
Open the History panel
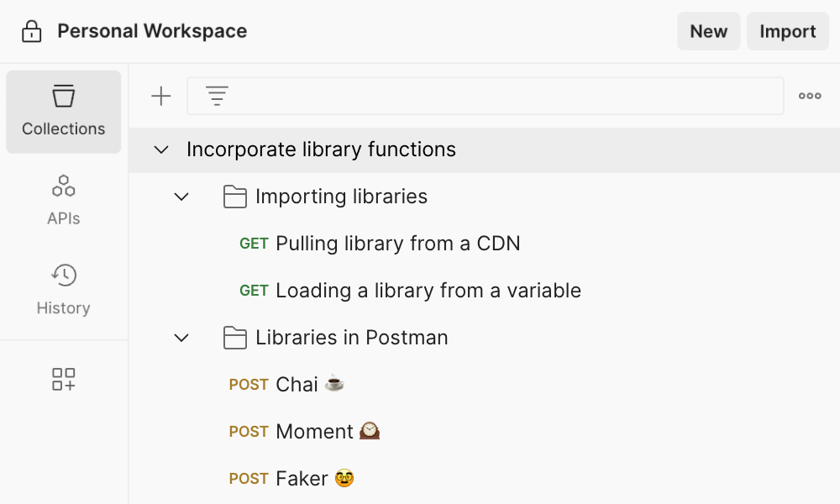pyautogui.click(x=63, y=288)
